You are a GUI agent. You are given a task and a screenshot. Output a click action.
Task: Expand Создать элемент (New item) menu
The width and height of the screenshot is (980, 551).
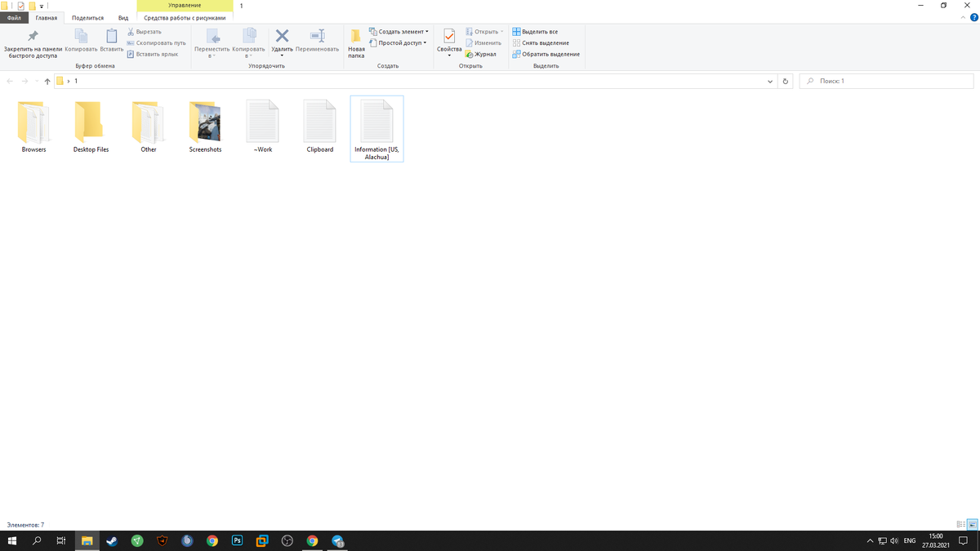pos(399,32)
